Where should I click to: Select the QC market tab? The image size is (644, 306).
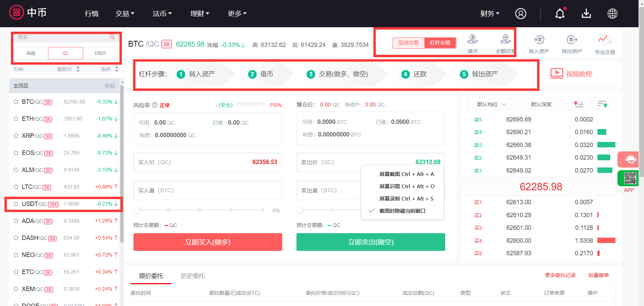tap(65, 53)
